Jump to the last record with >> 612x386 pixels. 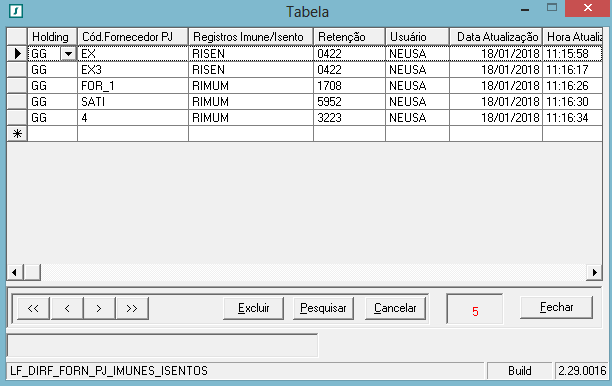coord(132,308)
